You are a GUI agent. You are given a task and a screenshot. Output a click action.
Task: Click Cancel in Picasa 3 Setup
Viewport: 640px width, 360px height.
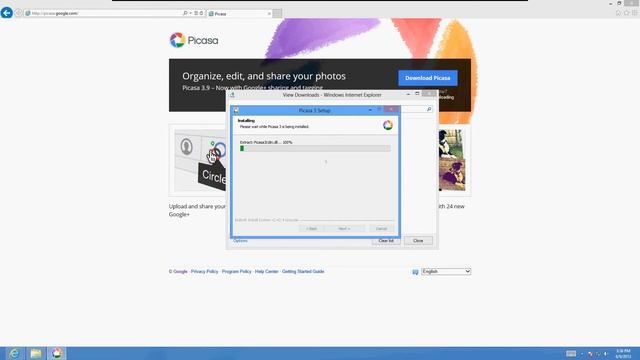(x=381, y=229)
